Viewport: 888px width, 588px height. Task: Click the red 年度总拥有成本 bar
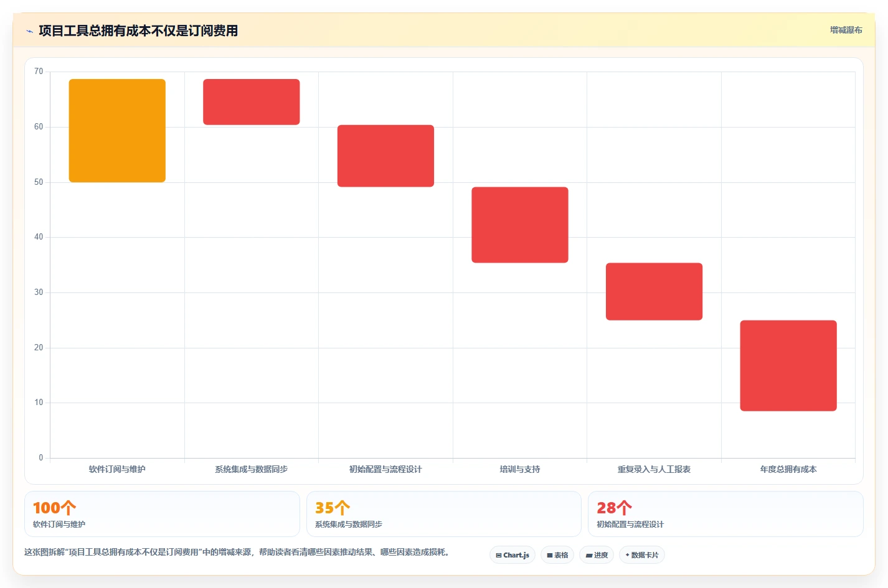pos(788,366)
